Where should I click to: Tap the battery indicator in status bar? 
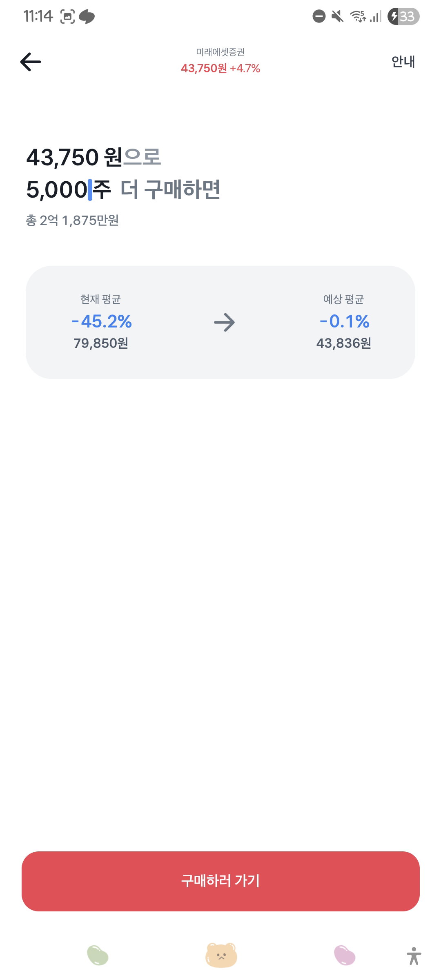tap(403, 16)
